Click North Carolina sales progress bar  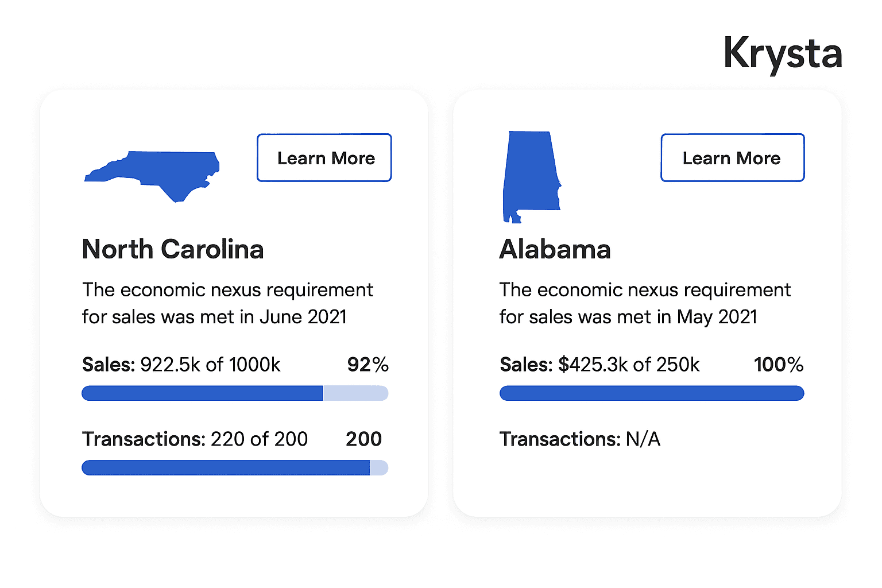click(235, 393)
